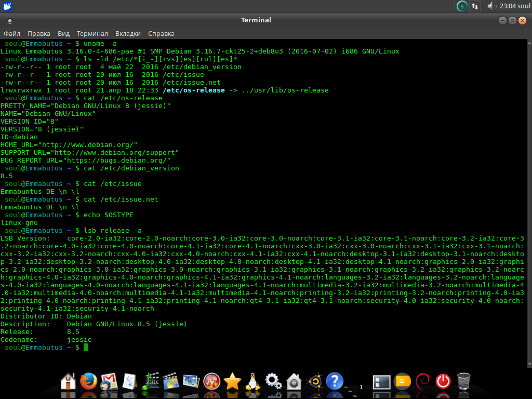532x399 pixels.
Task: Launch Firefox from the dock
Action: 88,381
